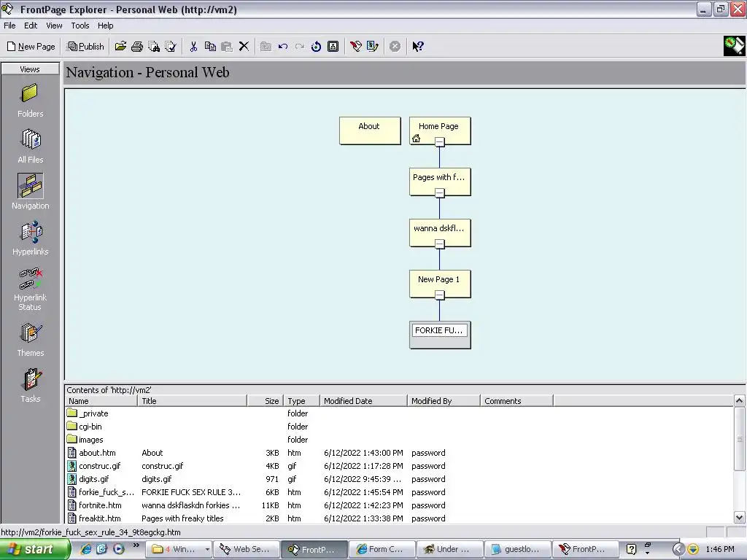Click the Paste toolbar icon
747x560 pixels.
click(227, 46)
